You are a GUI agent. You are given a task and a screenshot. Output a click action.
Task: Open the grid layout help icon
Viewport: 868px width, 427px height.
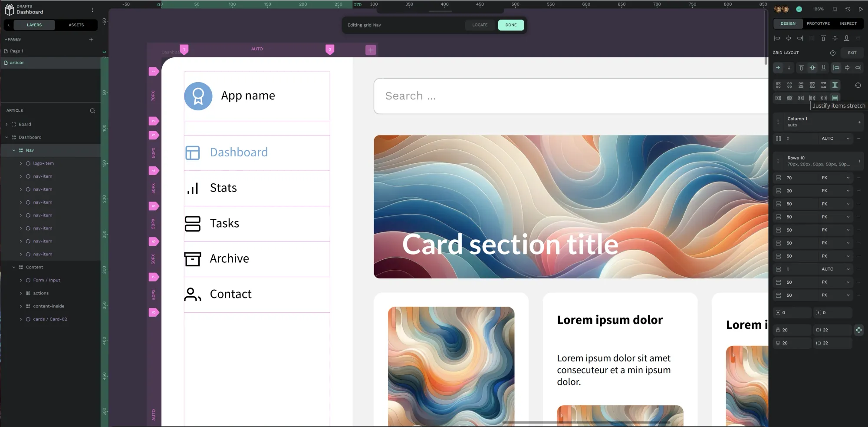pos(833,53)
